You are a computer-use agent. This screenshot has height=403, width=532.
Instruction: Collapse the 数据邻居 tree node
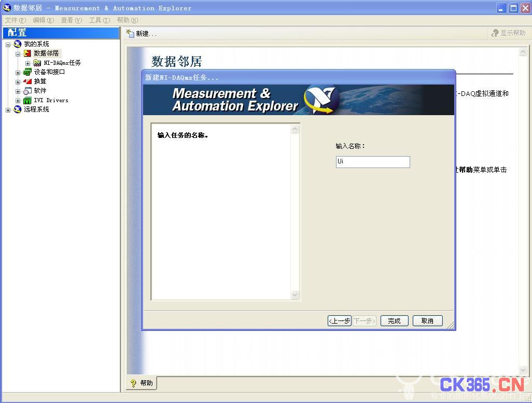[18, 53]
